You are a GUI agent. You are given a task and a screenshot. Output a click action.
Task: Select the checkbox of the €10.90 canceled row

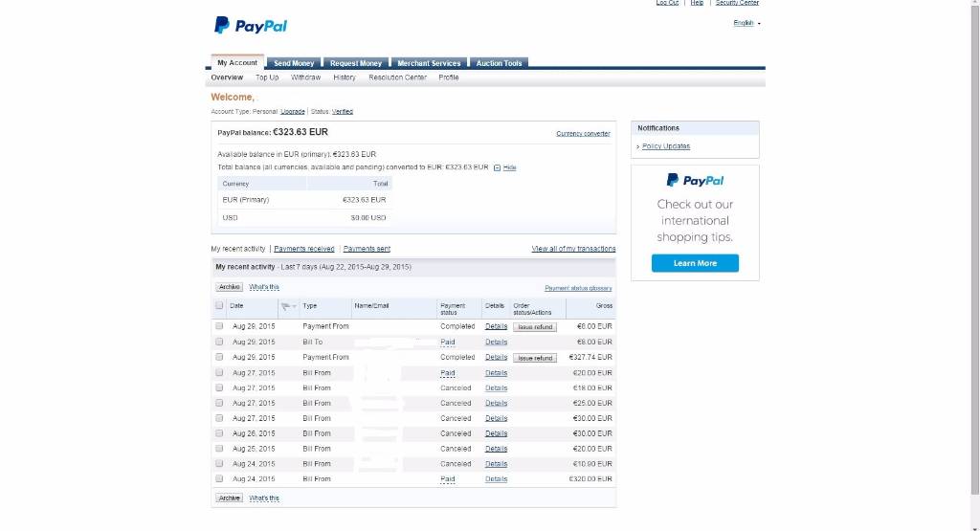(219, 463)
